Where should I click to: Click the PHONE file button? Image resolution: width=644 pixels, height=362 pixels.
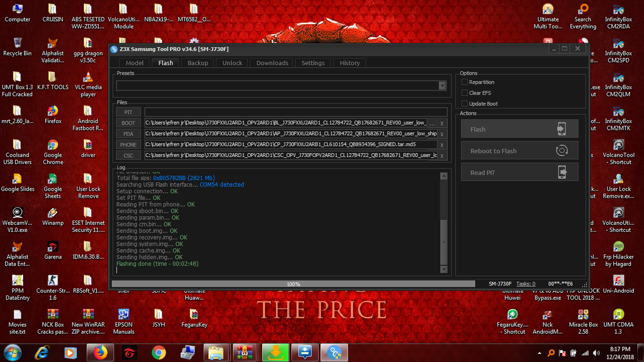[128, 145]
